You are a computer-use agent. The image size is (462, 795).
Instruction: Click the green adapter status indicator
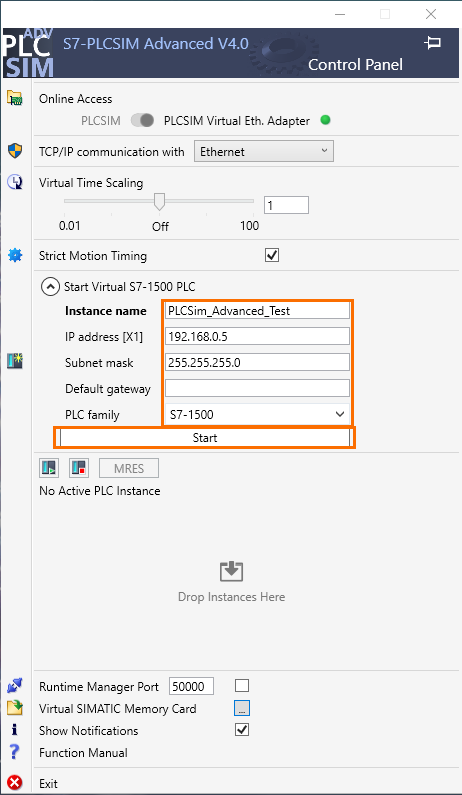[326, 120]
